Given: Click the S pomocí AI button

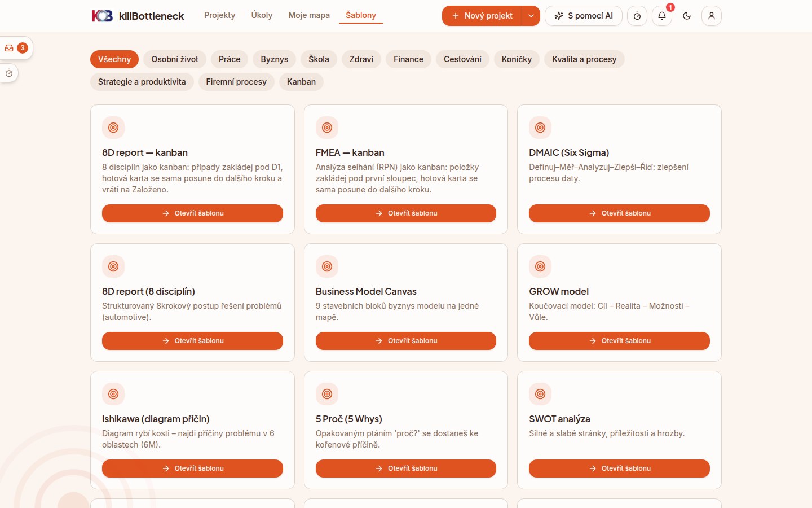Looking at the screenshot, I should (584, 16).
